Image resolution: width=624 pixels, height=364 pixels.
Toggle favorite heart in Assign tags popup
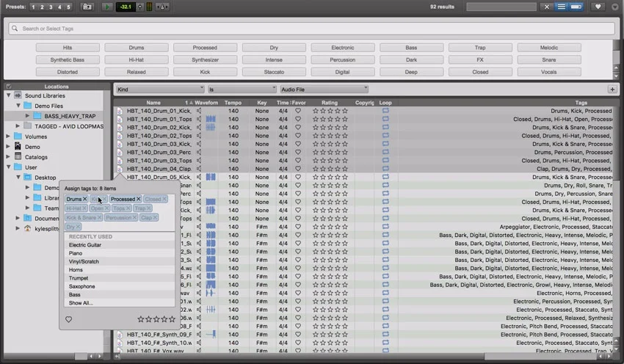[68, 319]
